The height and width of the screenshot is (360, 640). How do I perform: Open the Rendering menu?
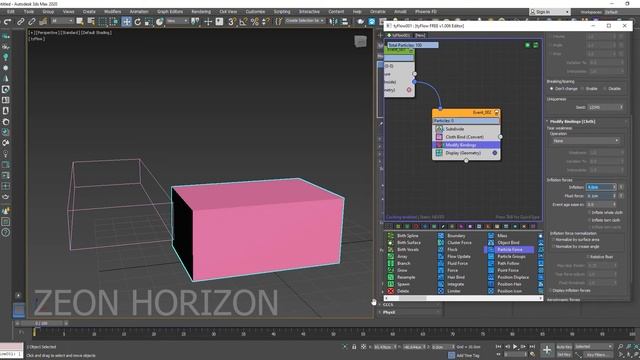click(x=201, y=12)
